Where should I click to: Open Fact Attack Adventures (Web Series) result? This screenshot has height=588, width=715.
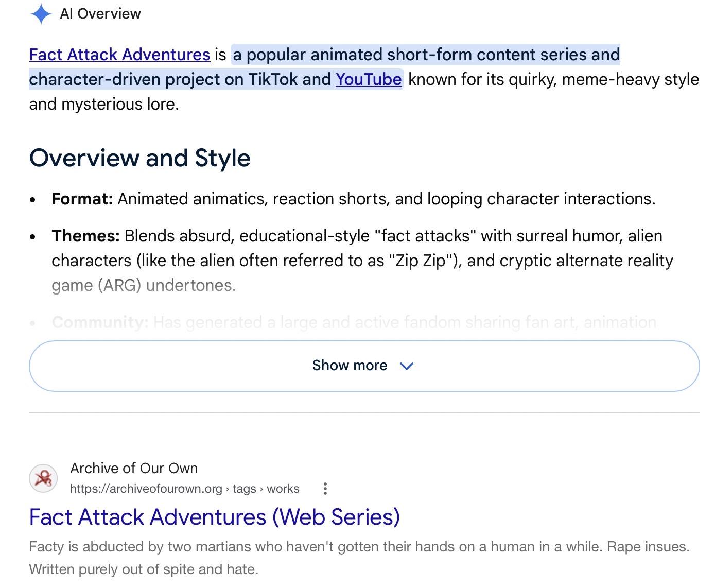point(214,517)
